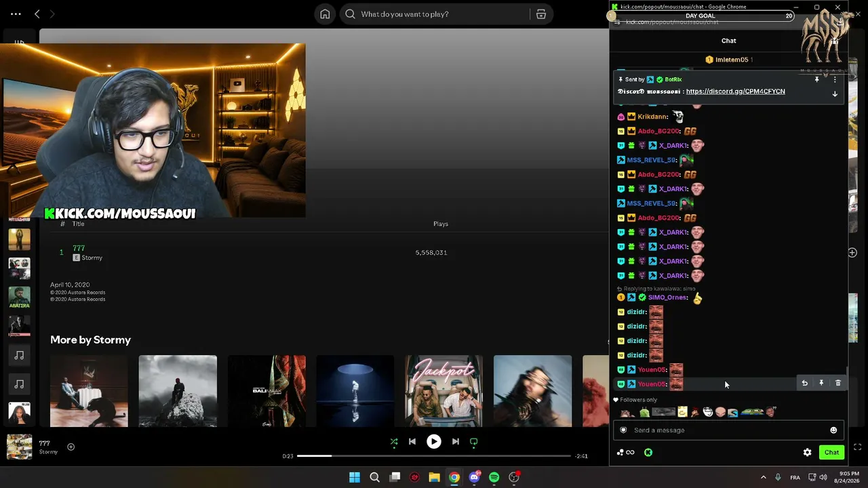The height and width of the screenshot is (488, 868).
Task: Show hidden system tray icons
Action: 763,478
